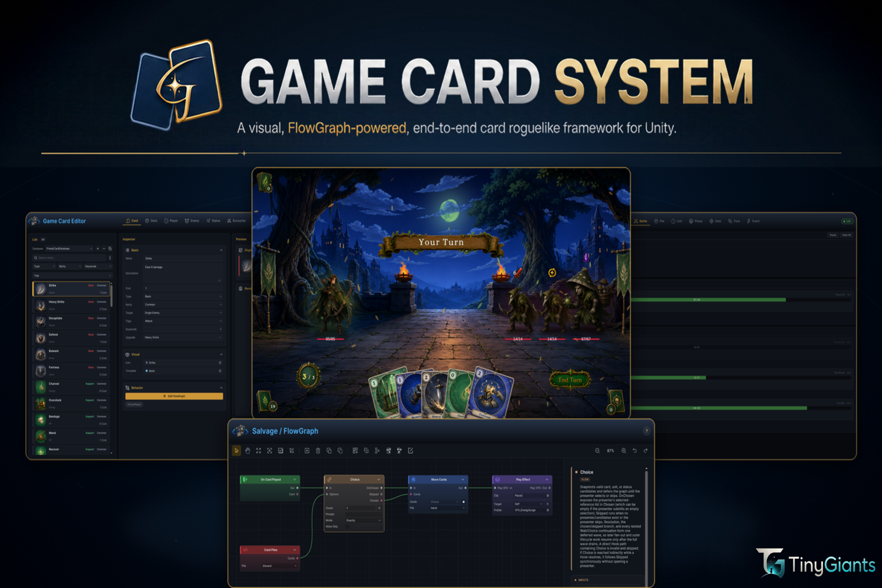Click the On Card Played node header
The width and height of the screenshot is (882, 588).
(x=270, y=479)
